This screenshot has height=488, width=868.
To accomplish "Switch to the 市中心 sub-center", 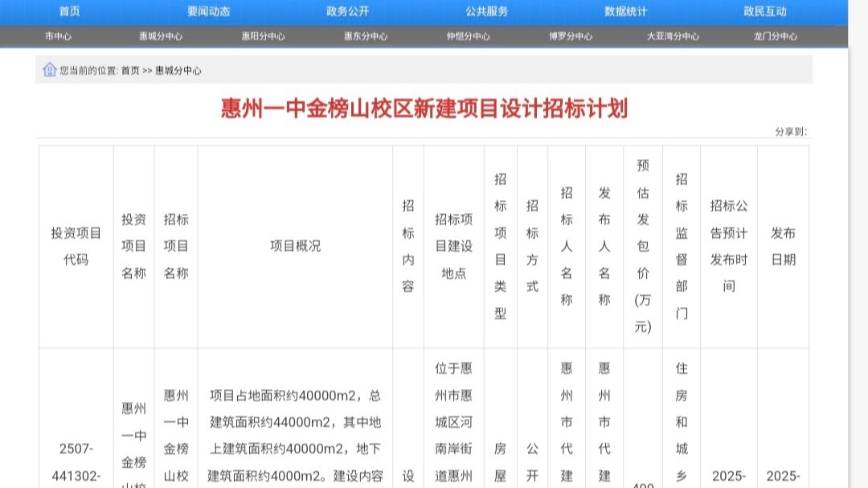I will tap(58, 36).
